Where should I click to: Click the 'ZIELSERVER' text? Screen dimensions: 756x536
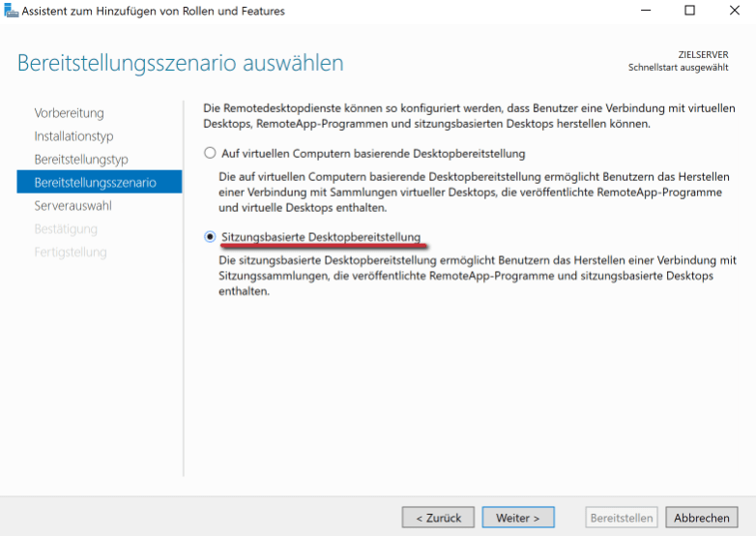coord(703,54)
